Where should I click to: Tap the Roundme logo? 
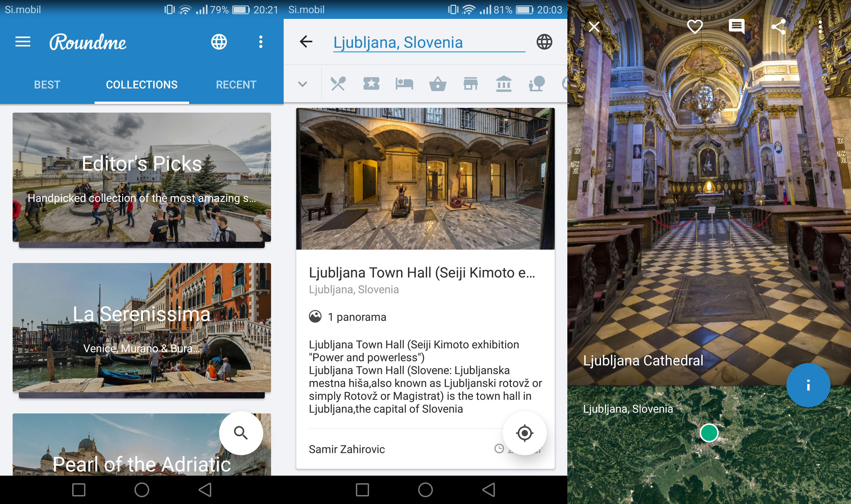(88, 42)
